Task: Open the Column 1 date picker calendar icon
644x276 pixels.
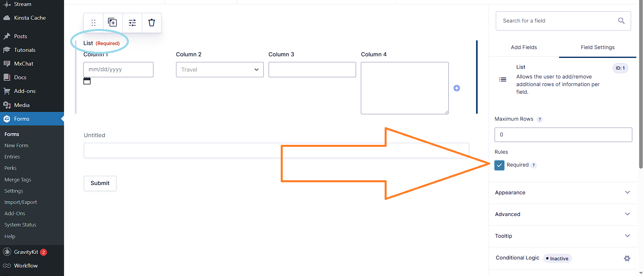Action: 87,81
